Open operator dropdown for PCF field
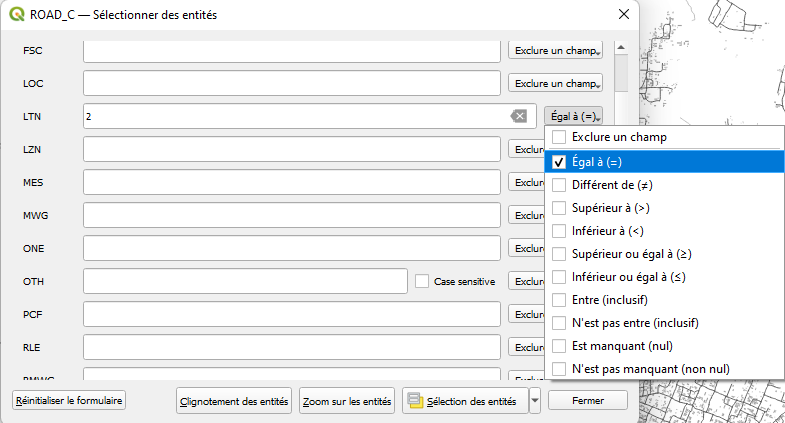The width and height of the screenshot is (785, 423). click(x=527, y=315)
